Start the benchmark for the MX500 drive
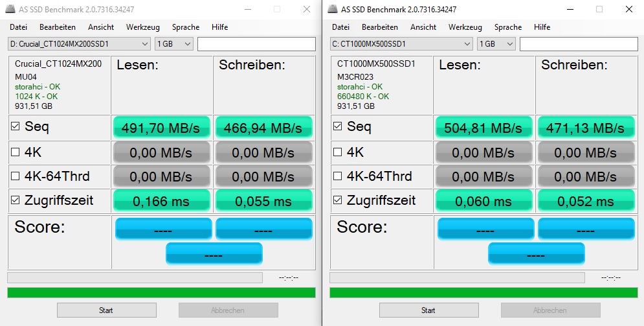This screenshot has height=326, width=644. [428, 310]
